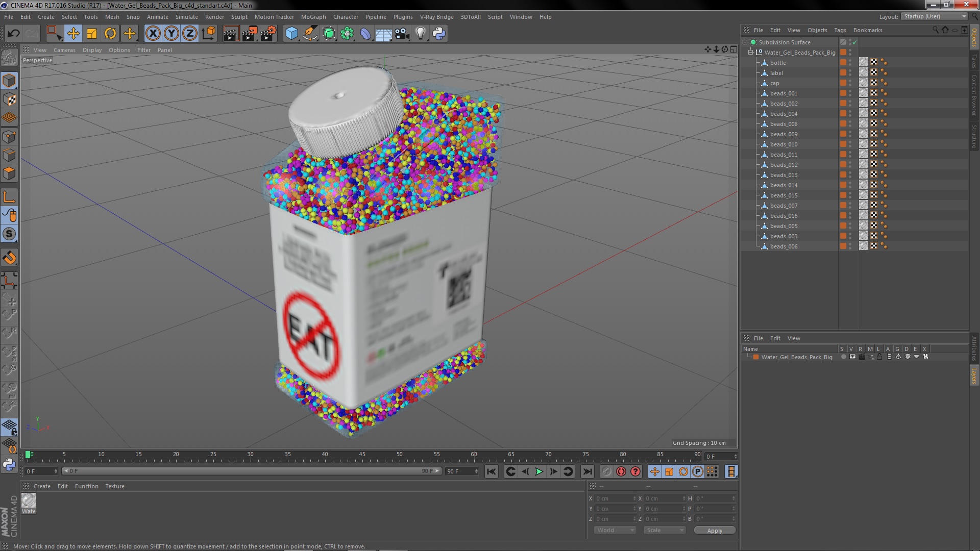Screen dimensions: 980x551
Task: Select the Move tool in toolbar
Action: click(x=73, y=34)
